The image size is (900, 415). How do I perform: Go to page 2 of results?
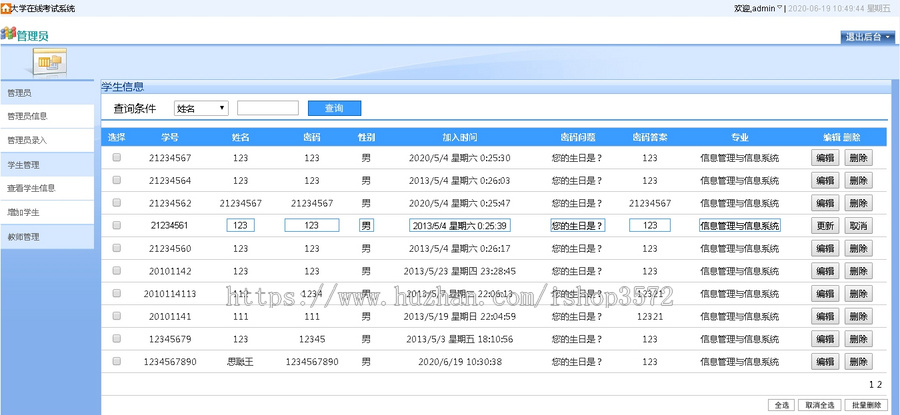tap(879, 385)
